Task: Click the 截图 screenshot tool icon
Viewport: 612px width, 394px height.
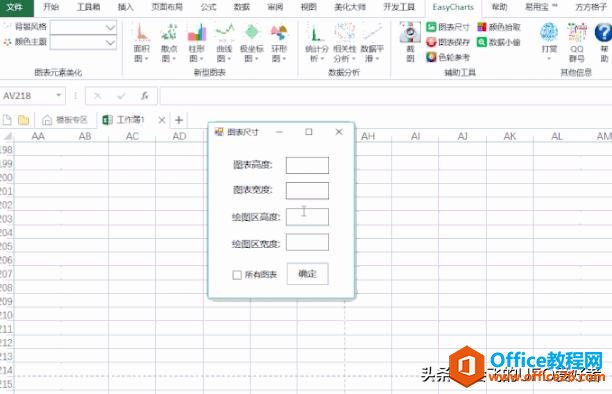Action: (410, 42)
